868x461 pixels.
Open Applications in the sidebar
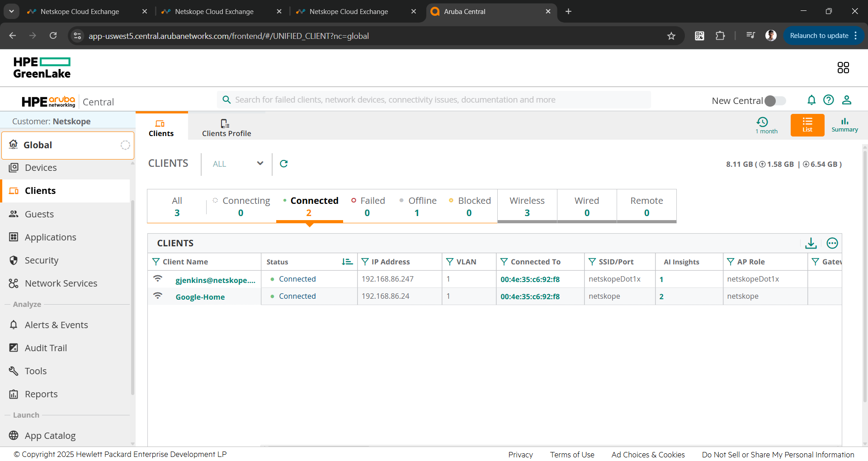point(51,237)
